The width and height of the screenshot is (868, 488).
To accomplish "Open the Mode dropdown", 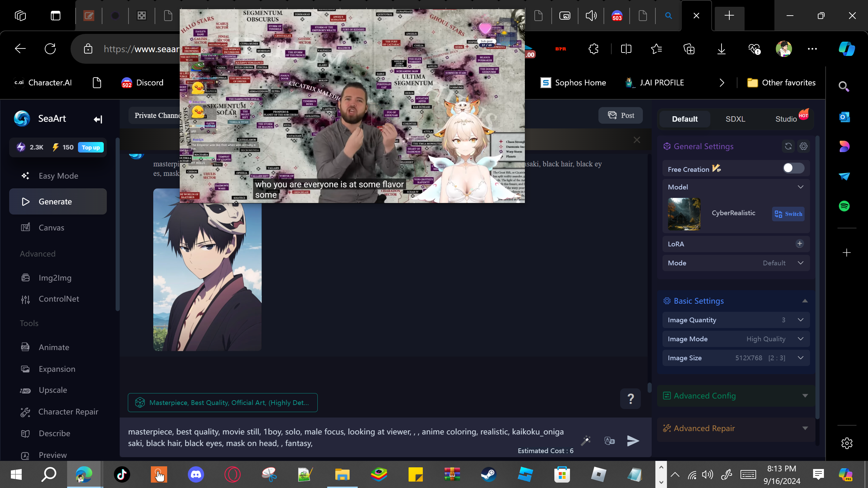I will coord(736,263).
